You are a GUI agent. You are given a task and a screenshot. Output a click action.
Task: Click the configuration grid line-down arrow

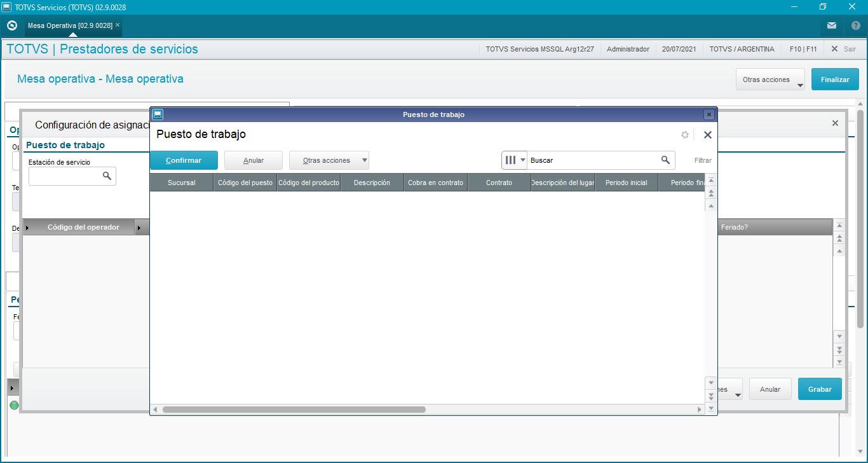(839, 336)
